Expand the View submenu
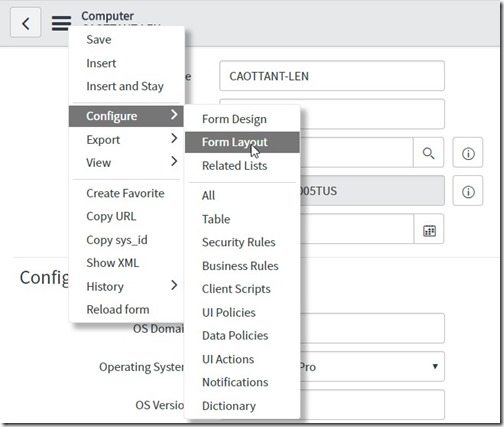 pyautogui.click(x=126, y=163)
